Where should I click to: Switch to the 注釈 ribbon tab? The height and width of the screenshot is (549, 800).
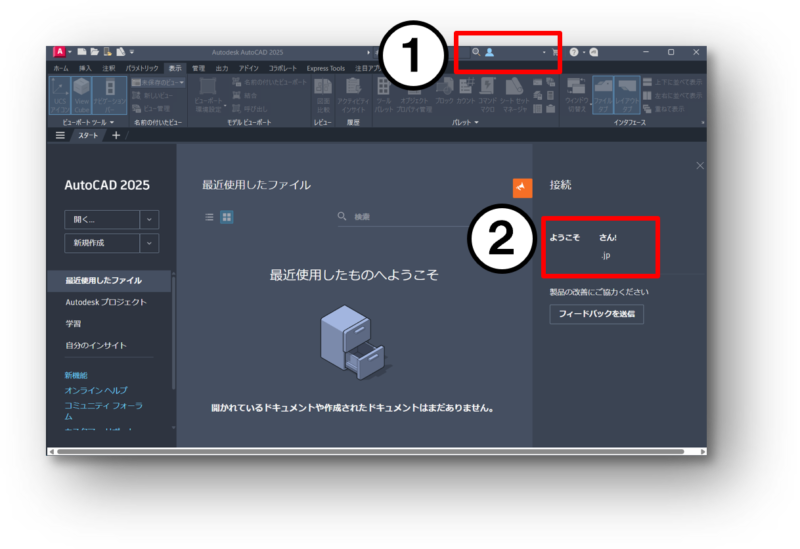109,68
